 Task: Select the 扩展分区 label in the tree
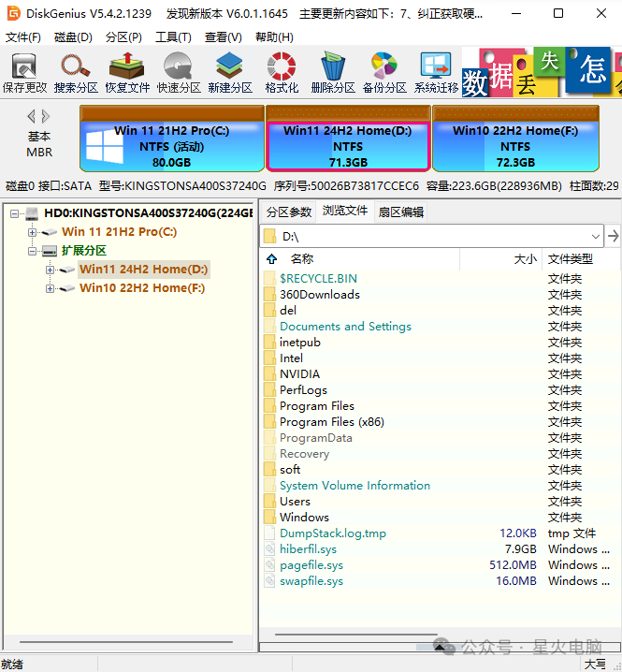click(x=84, y=251)
